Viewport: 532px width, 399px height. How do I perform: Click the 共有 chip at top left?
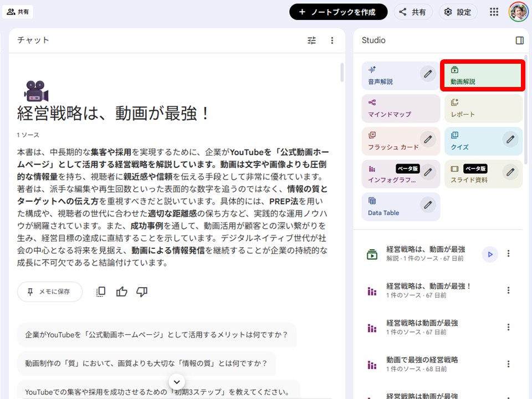(x=18, y=12)
